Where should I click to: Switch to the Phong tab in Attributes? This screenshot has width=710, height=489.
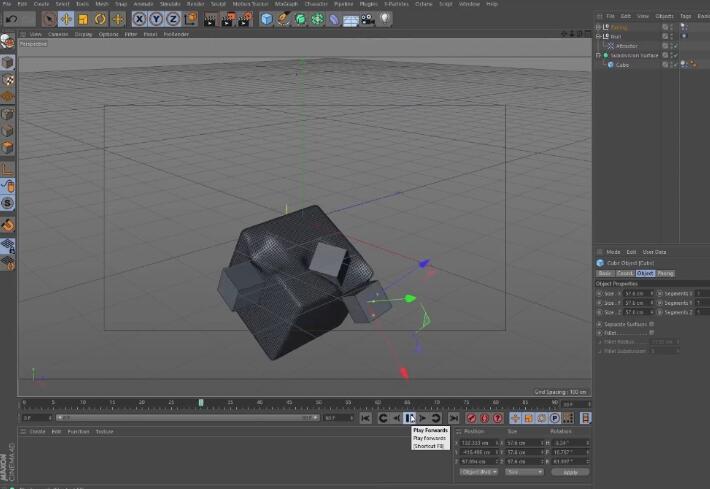point(665,273)
